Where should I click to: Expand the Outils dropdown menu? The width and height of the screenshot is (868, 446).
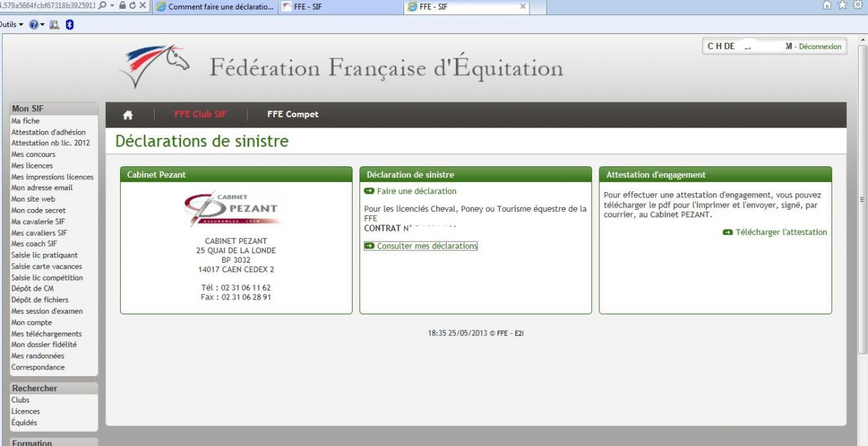click(x=21, y=24)
